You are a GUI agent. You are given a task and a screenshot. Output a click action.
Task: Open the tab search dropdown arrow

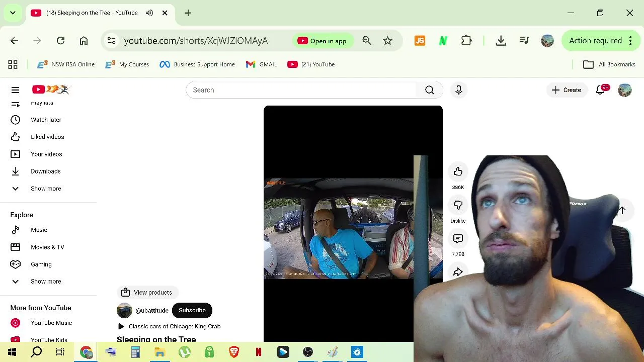(x=13, y=13)
